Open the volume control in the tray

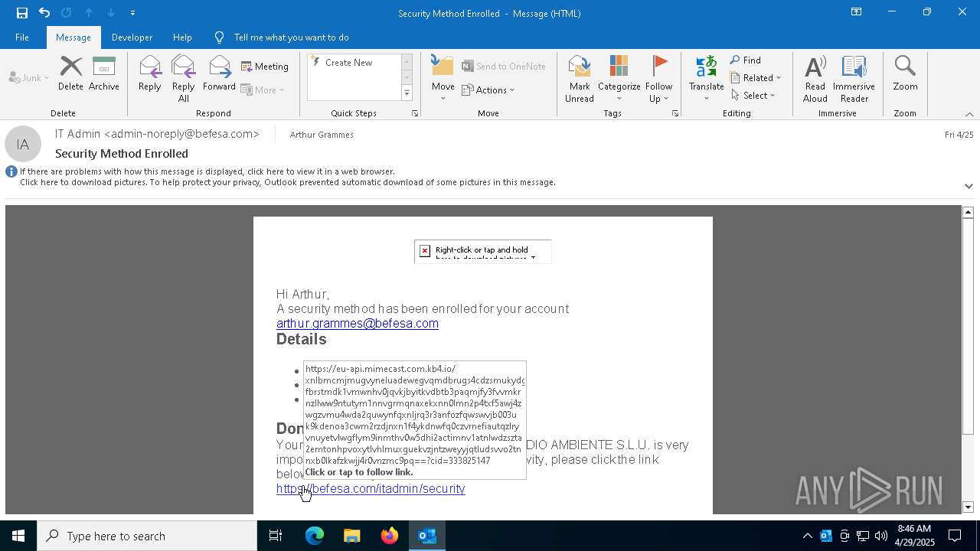[881, 536]
